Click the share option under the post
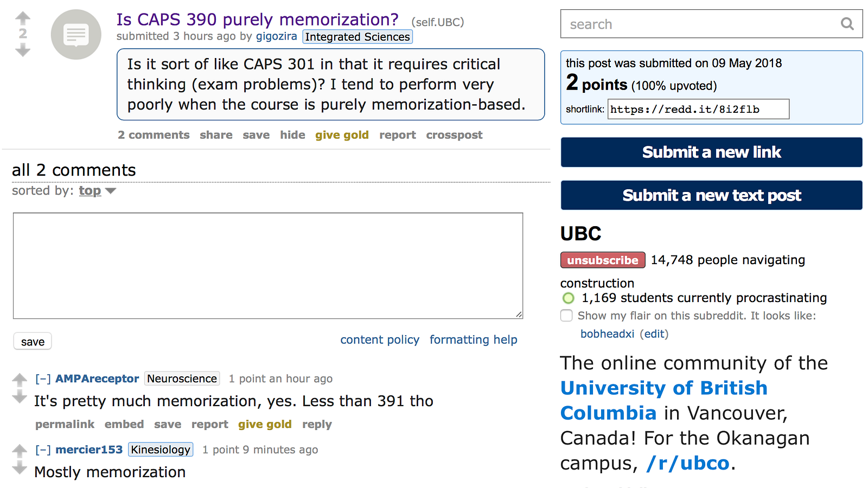 [216, 135]
